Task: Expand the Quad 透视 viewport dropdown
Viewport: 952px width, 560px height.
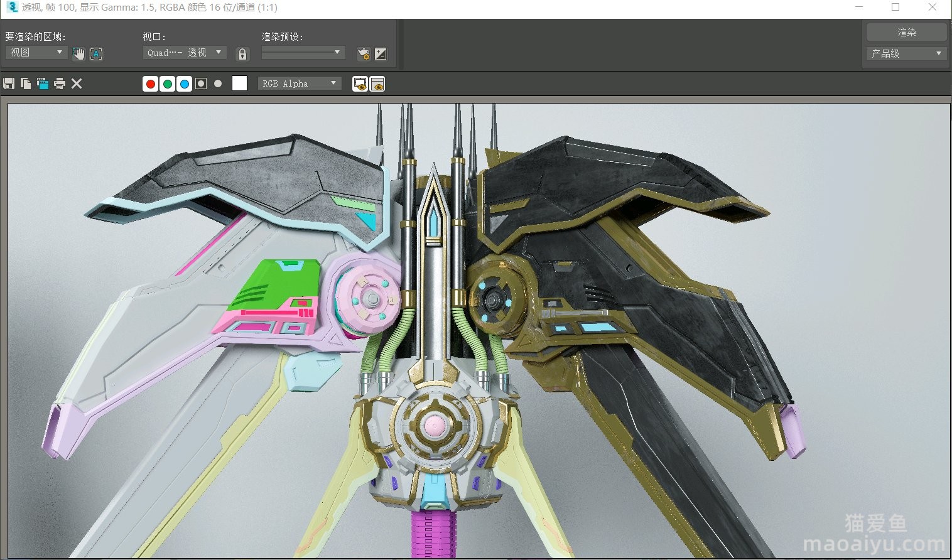Action: pyautogui.click(x=185, y=53)
